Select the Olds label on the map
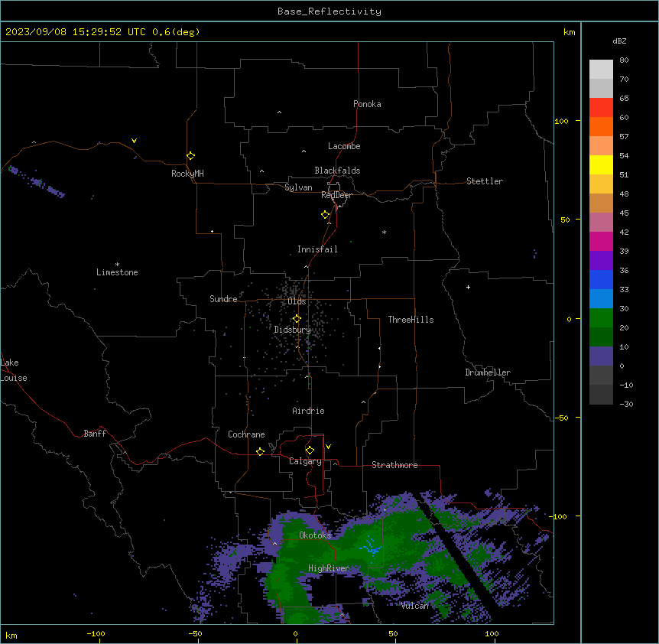 [x=297, y=301]
